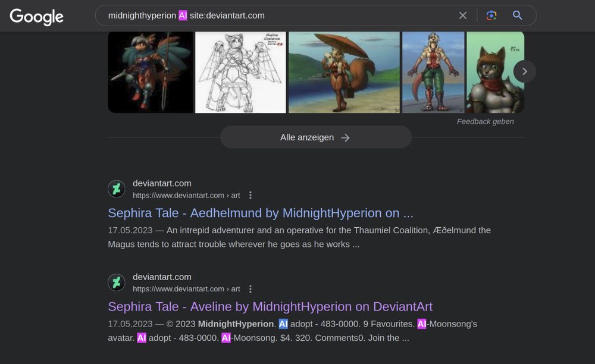Open Sephira Tale - Aedhelmund result link

[261, 213]
